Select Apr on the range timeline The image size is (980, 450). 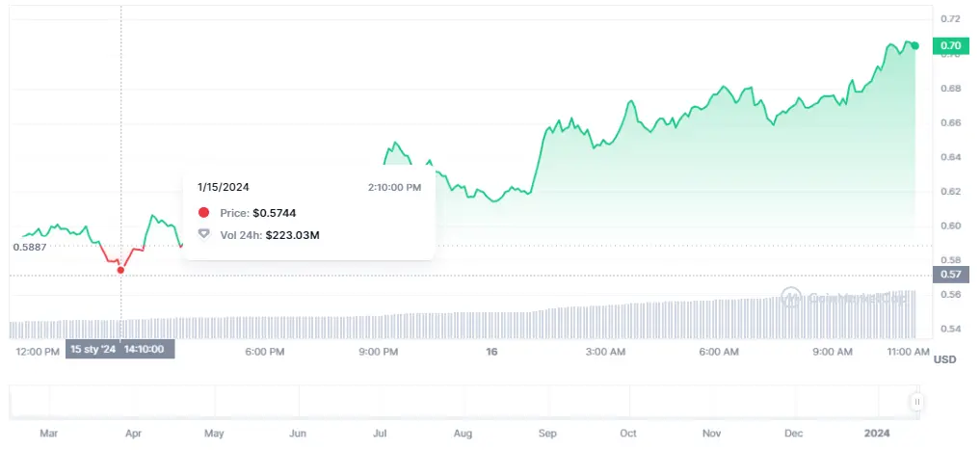click(x=133, y=433)
